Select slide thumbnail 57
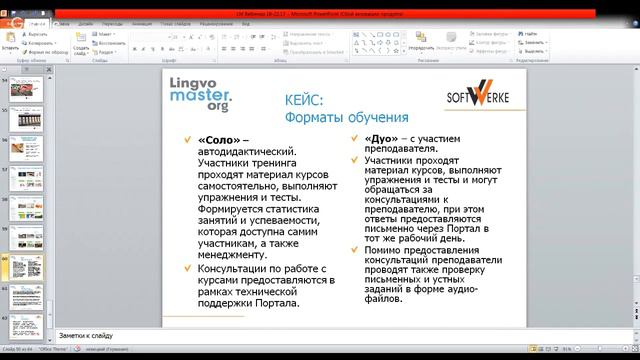The image size is (640, 360). click(x=26, y=178)
